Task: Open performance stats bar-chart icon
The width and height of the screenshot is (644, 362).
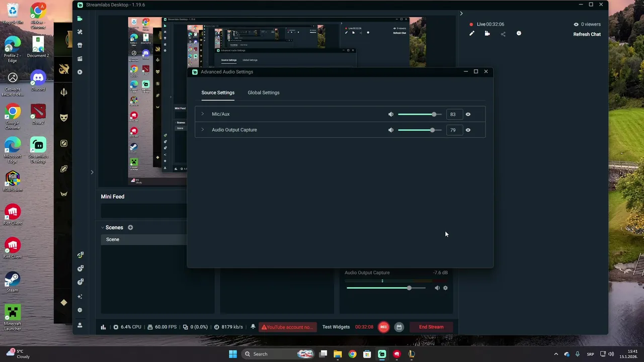Action: (x=103, y=327)
